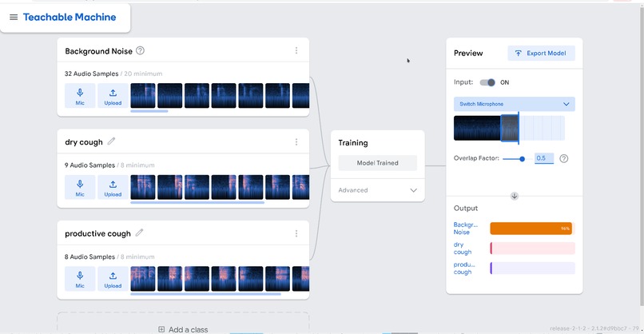The image size is (644, 334).
Task: Click the Background Noise output bar
Action: click(x=532, y=229)
